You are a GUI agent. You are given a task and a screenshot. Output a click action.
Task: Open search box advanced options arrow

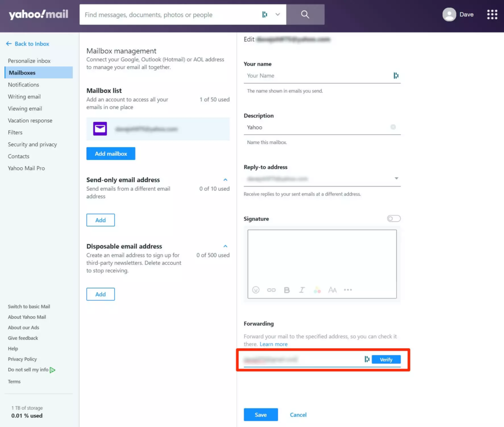278,15
